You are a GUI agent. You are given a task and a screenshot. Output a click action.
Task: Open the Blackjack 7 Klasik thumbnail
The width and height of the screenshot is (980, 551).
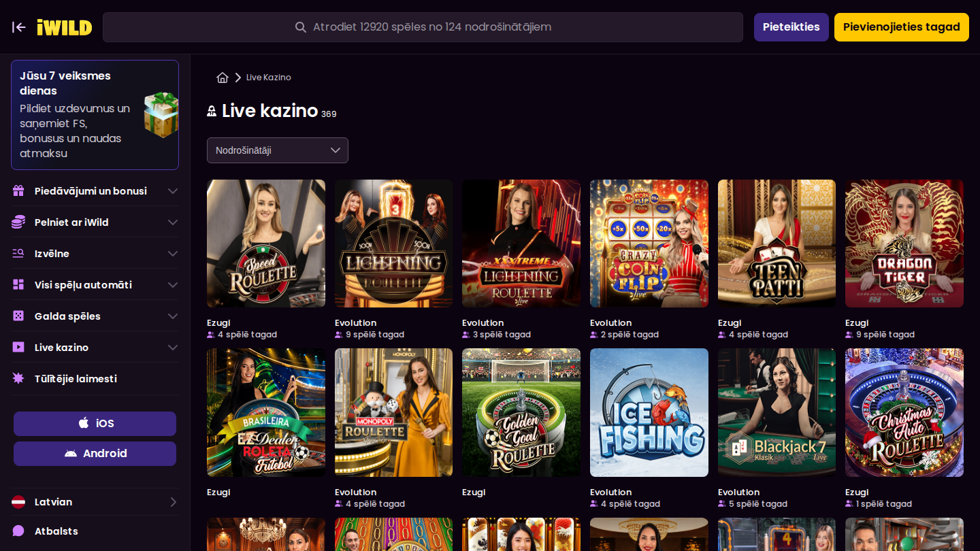click(777, 413)
